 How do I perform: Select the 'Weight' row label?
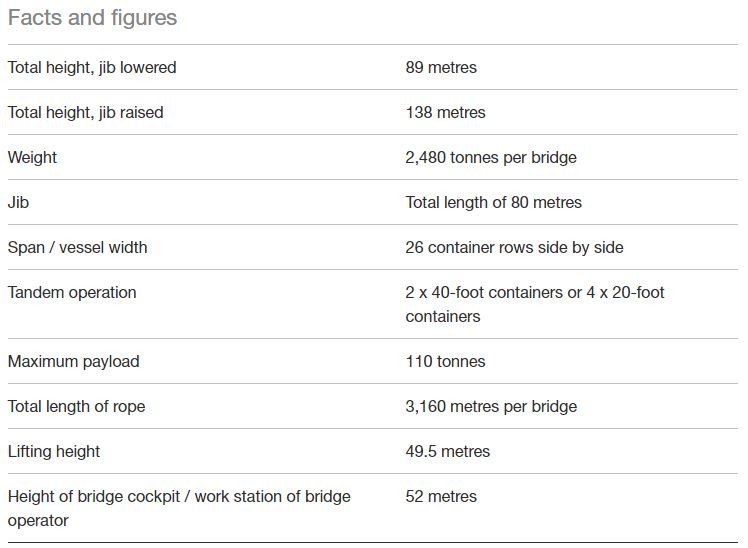click(32, 157)
